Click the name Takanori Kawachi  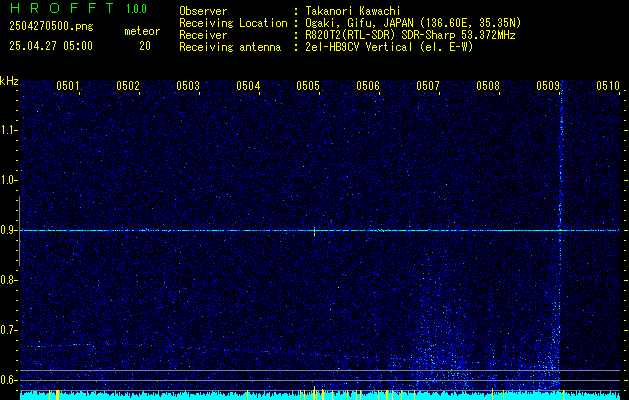(x=352, y=11)
